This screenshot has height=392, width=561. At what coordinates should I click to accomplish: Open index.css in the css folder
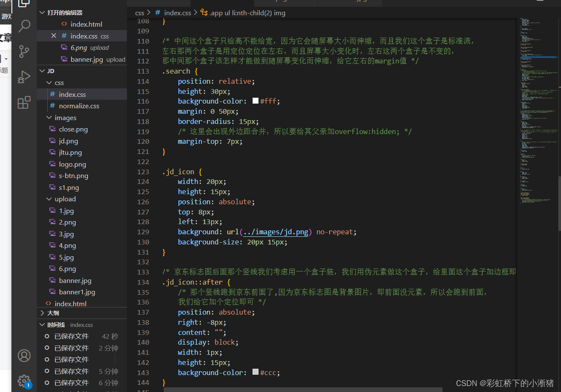[82, 94]
